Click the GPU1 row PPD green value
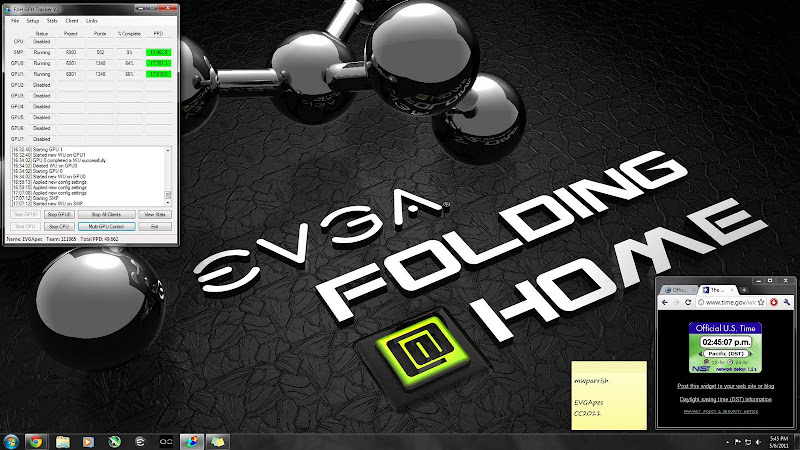This screenshot has width=800, height=450. (x=158, y=74)
